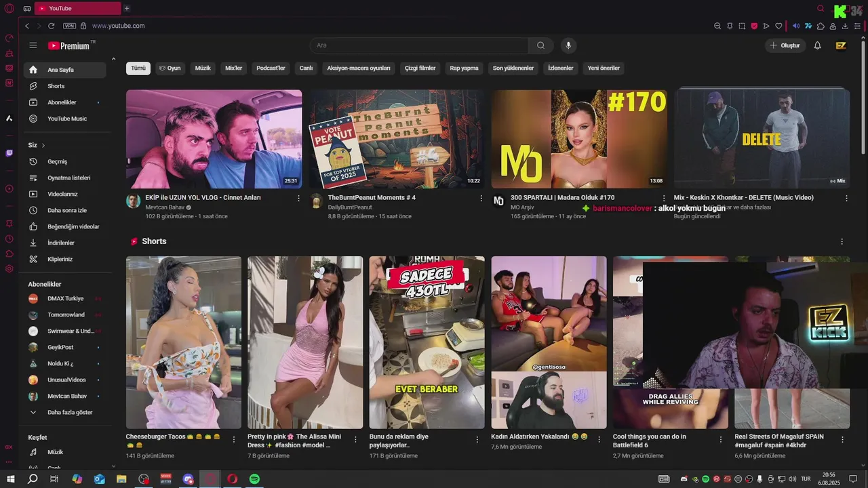This screenshot has height=488, width=868.
Task: Open DailyBurntPeanut channel name link
Action: pos(350,207)
